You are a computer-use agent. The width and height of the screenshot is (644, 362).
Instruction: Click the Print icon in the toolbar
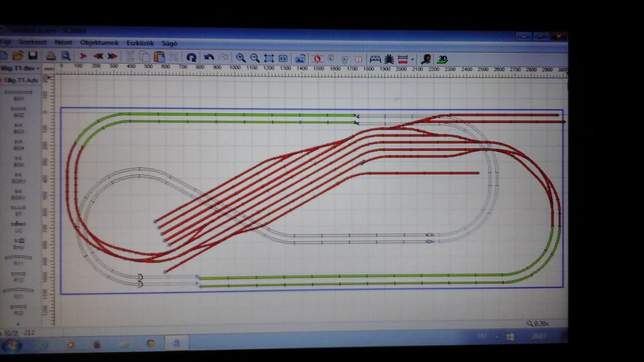(51, 56)
